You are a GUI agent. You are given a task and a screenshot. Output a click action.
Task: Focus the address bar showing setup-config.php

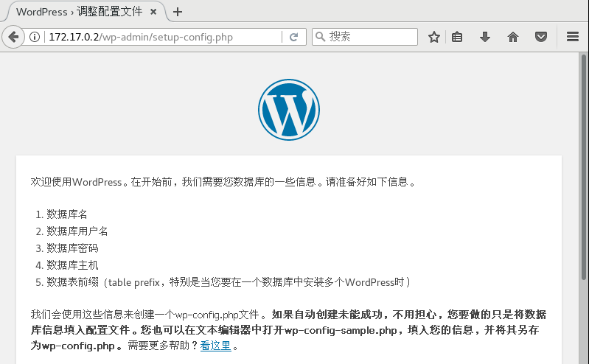(x=147, y=37)
